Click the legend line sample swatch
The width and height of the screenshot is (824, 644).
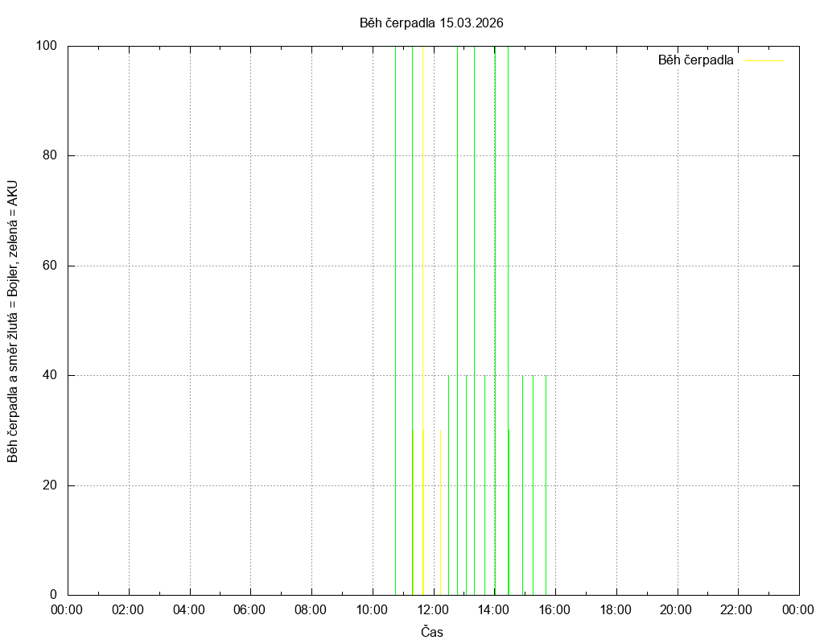pos(764,60)
